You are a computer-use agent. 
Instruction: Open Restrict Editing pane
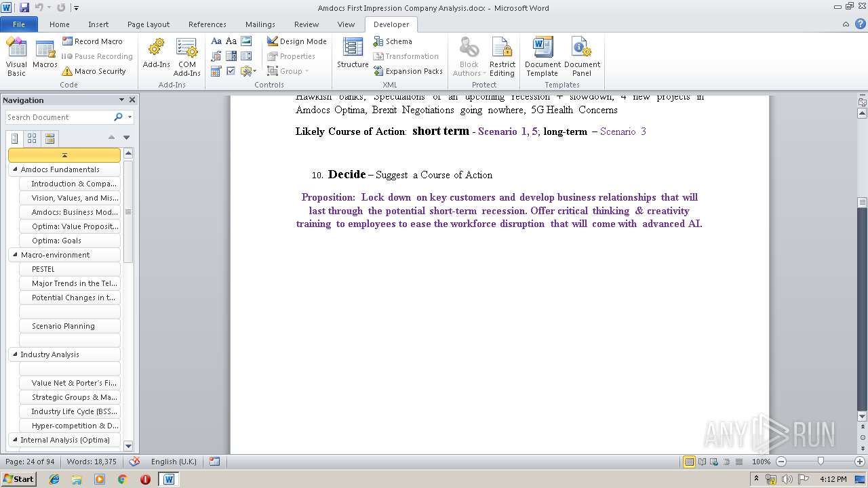pos(502,57)
